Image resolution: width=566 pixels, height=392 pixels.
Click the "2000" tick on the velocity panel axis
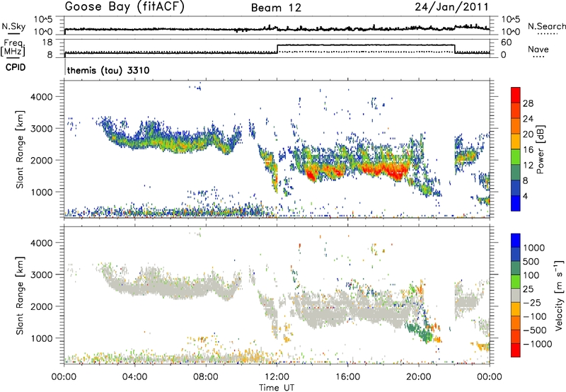[x=41, y=306]
